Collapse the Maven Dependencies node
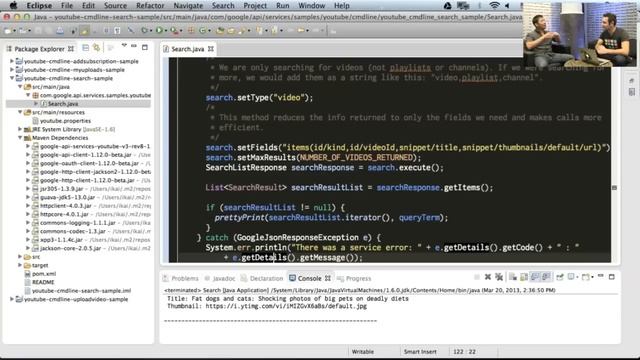The width and height of the screenshot is (640, 360). (20, 138)
